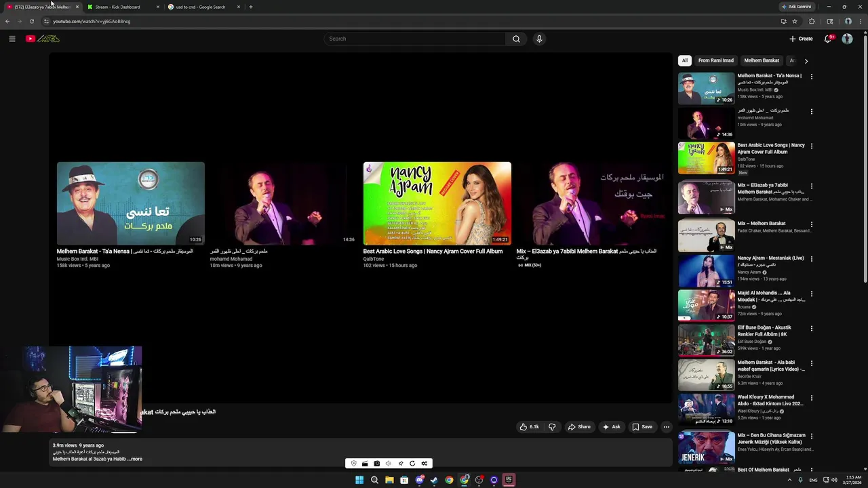The height and width of the screenshot is (488, 868).
Task: Open the Ala babi wakef qamarin sidebar thumbnail
Action: pyautogui.click(x=707, y=375)
